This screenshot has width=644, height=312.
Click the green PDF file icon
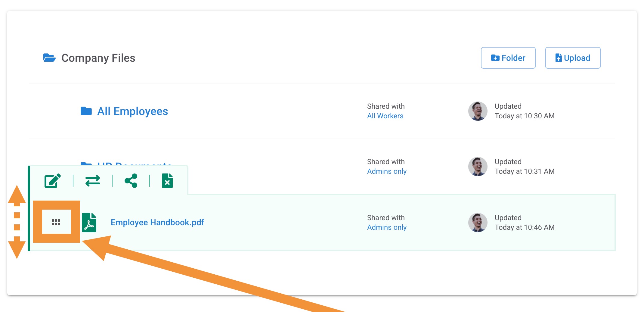(89, 222)
